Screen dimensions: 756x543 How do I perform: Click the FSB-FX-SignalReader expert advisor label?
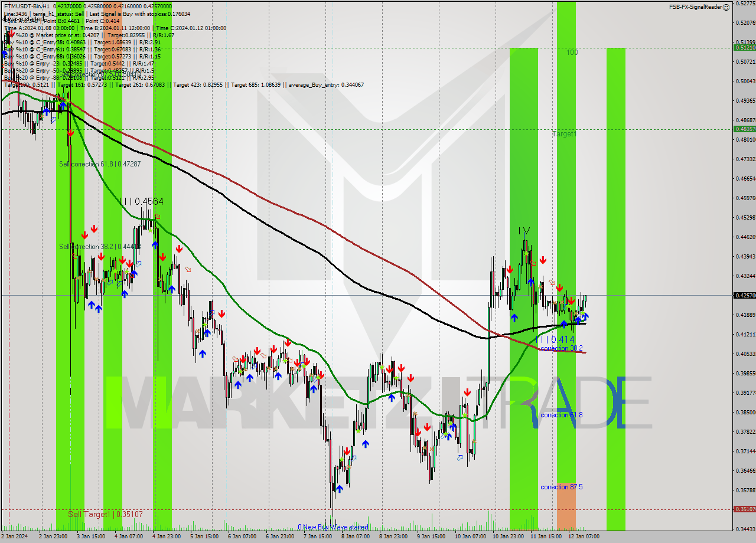[695, 7]
